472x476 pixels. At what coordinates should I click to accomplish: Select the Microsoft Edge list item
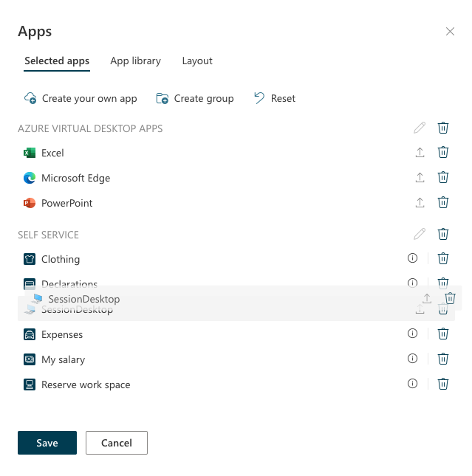(75, 178)
